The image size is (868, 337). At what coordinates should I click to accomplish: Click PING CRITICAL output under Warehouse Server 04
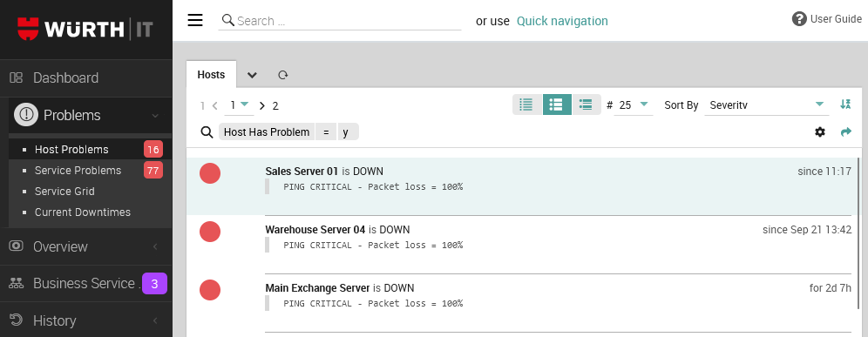pos(373,246)
